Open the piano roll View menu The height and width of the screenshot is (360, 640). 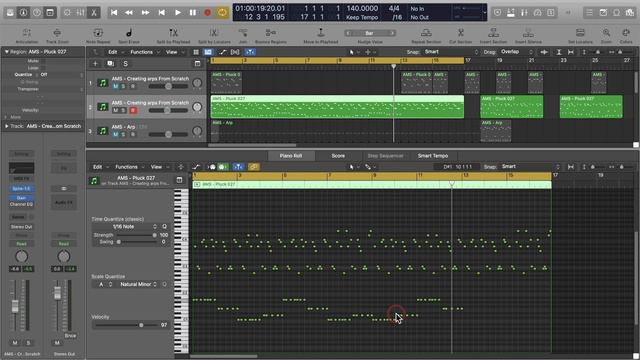(159, 167)
